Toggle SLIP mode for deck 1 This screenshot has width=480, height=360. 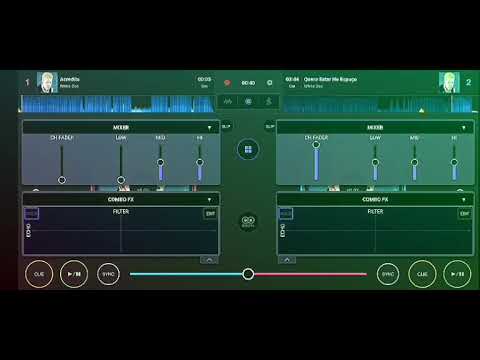(226, 127)
